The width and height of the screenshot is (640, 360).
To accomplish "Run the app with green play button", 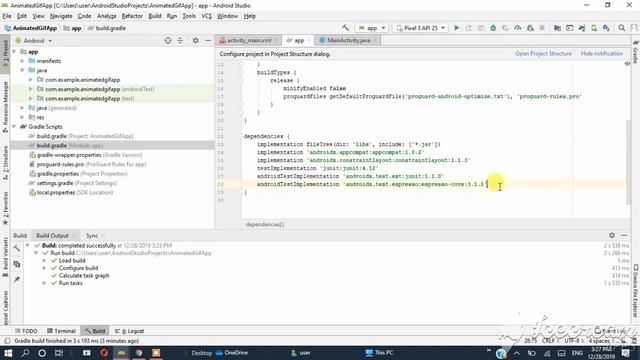I will click(x=457, y=28).
